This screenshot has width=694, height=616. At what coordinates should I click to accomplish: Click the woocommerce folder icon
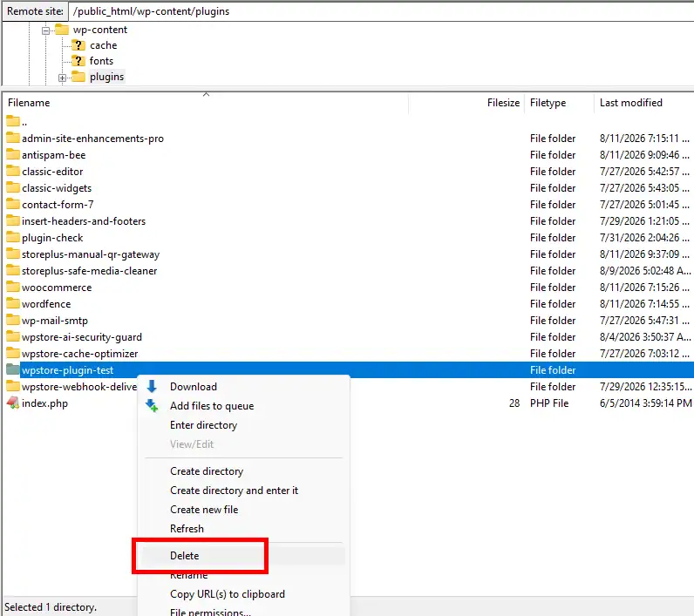(x=13, y=287)
